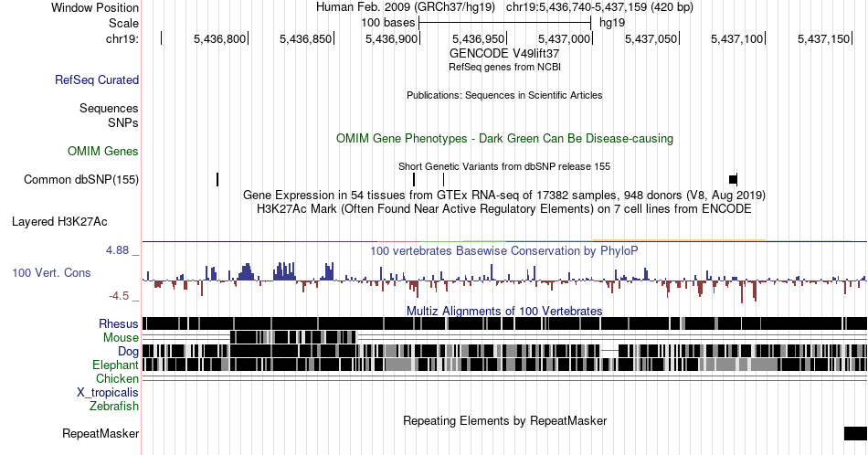Select the Zebrafish alignment label
The image size is (868, 455).
114,406
